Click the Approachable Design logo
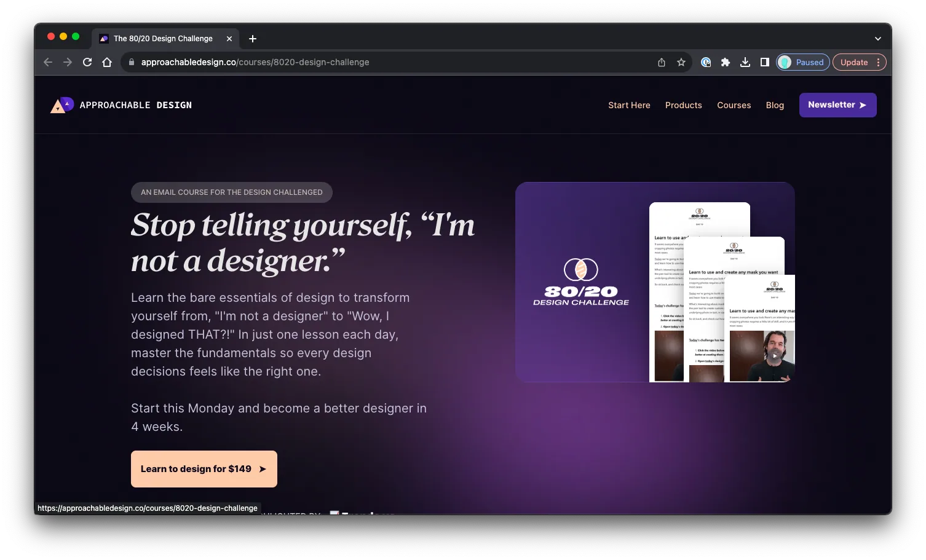This screenshot has height=560, width=926. tap(121, 105)
